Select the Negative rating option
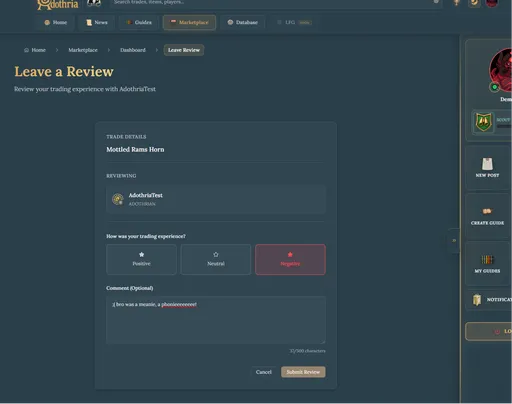 tap(290, 259)
